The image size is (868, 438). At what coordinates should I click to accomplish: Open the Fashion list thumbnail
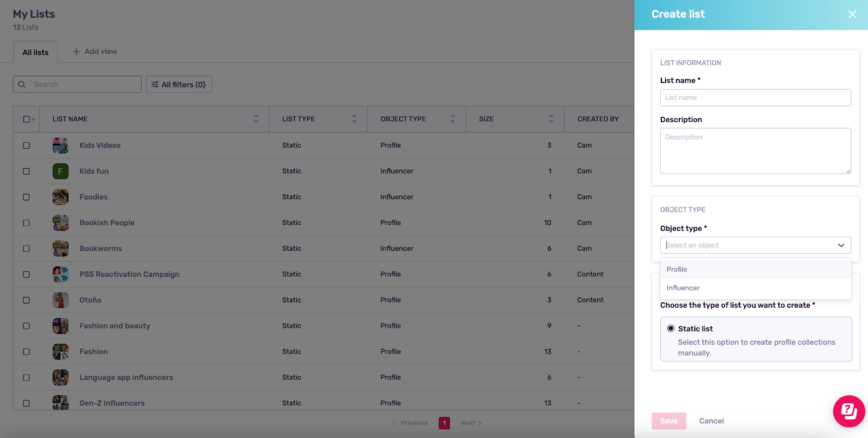[x=60, y=352]
